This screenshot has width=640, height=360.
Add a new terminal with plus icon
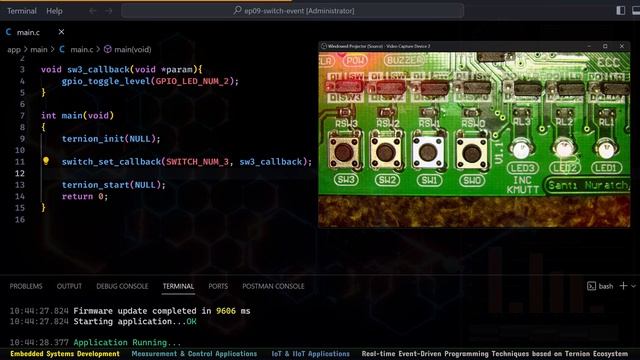tap(623, 286)
